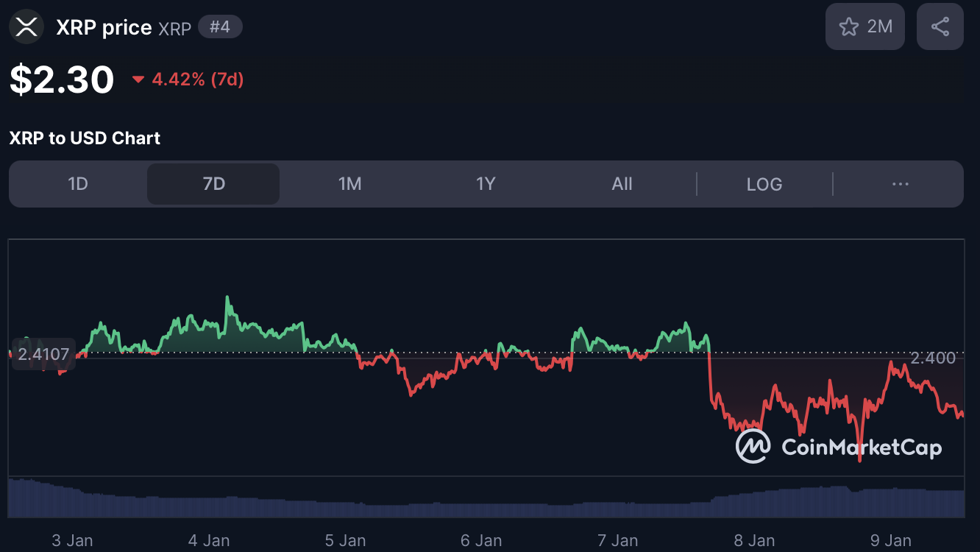This screenshot has height=552, width=980.
Task: Show the All time chart range
Action: click(622, 184)
